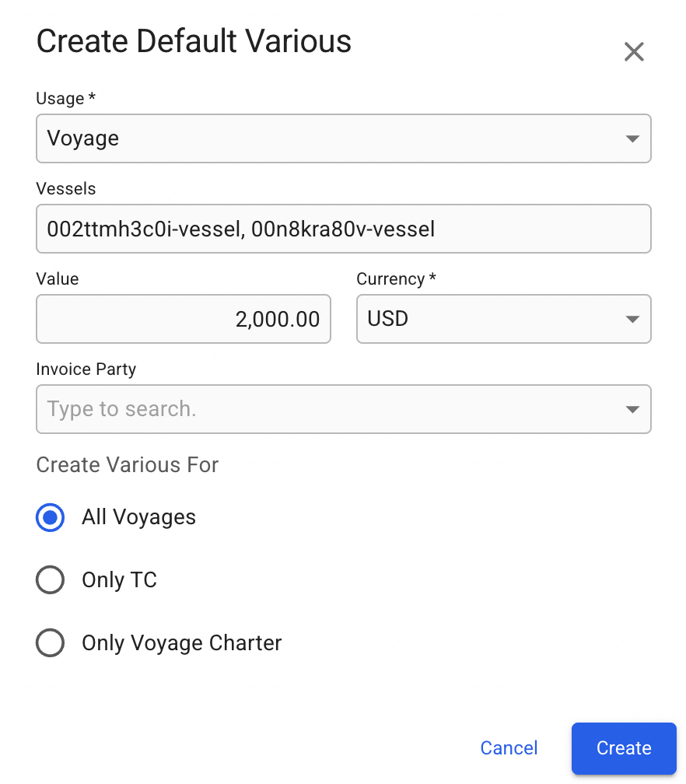The image size is (686, 784).
Task: Expand the Invoice Party dropdown arrow
Action: [x=632, y=409]
